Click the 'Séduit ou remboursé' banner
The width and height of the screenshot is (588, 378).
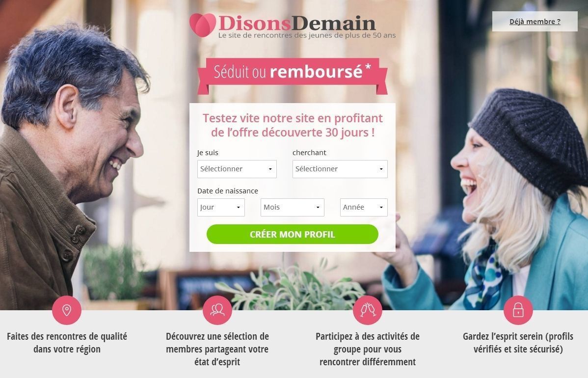tap(293, 76)
